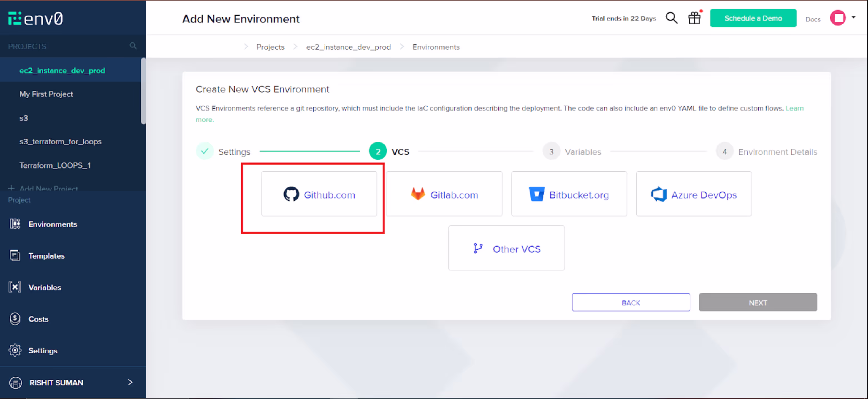Click the Create New VCS Environment heading

pyautogui.click(x=262, y=89)
